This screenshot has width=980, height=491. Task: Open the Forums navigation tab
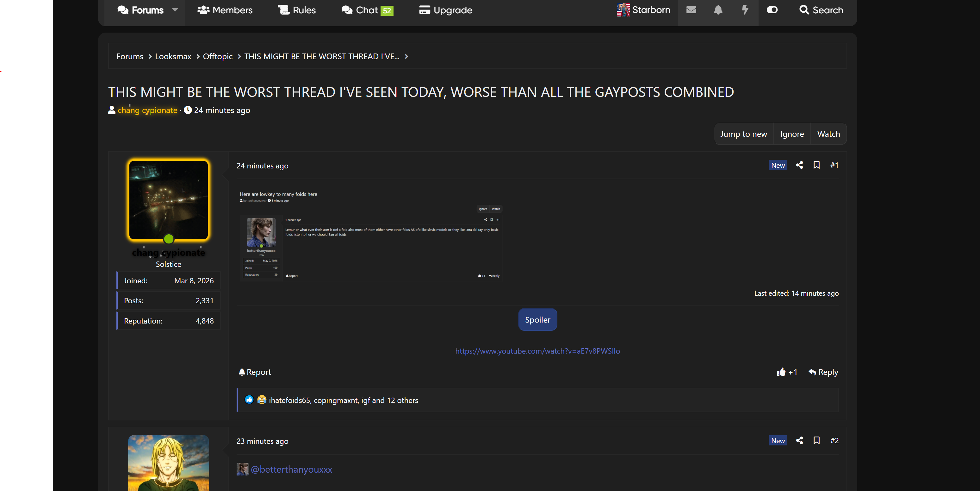coord(140,10)
